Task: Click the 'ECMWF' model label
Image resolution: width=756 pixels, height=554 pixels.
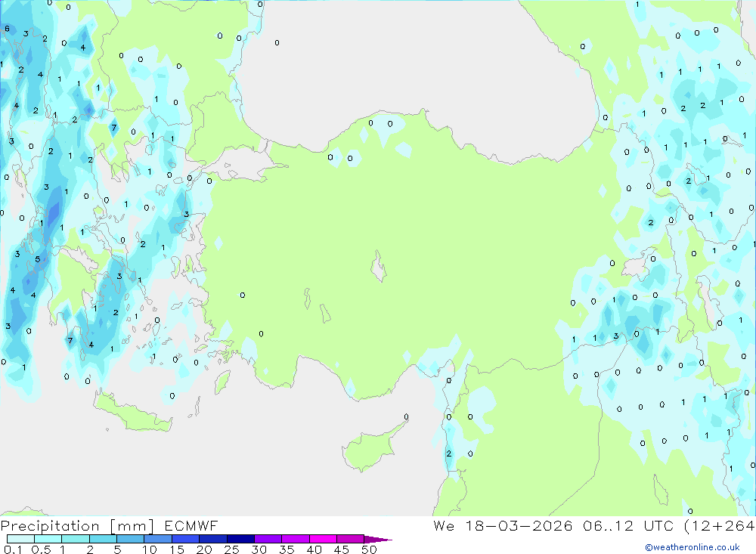Action: (191, 525)
